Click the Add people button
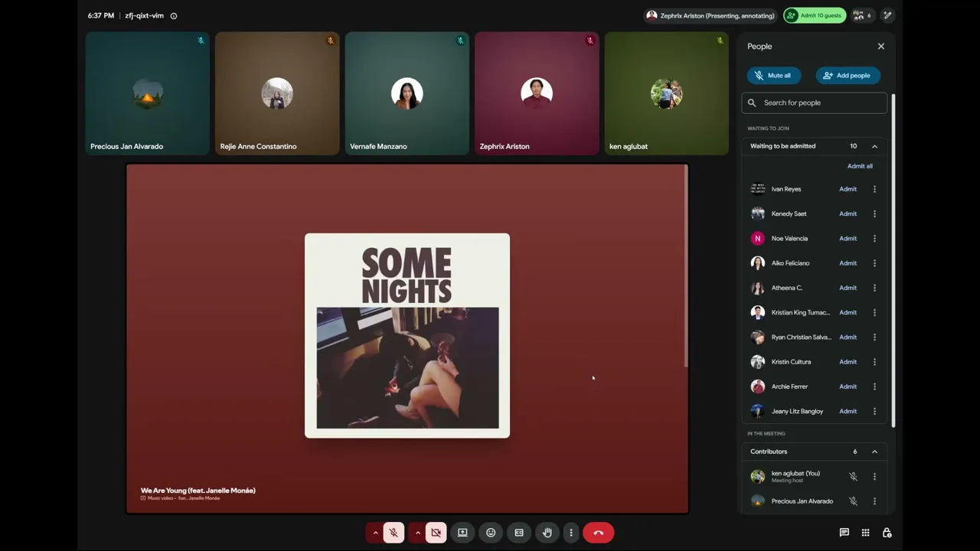Screen dimensions: 980x551 coord(848,75)
